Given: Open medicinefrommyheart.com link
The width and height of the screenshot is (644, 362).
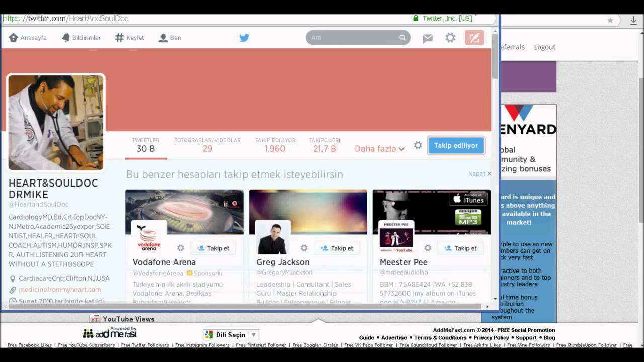Looking at the screenshot, I should click(x=59, y=290).
